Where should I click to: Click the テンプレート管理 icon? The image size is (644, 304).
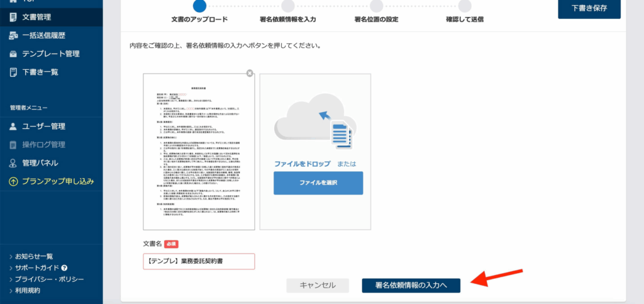[13, 54]
